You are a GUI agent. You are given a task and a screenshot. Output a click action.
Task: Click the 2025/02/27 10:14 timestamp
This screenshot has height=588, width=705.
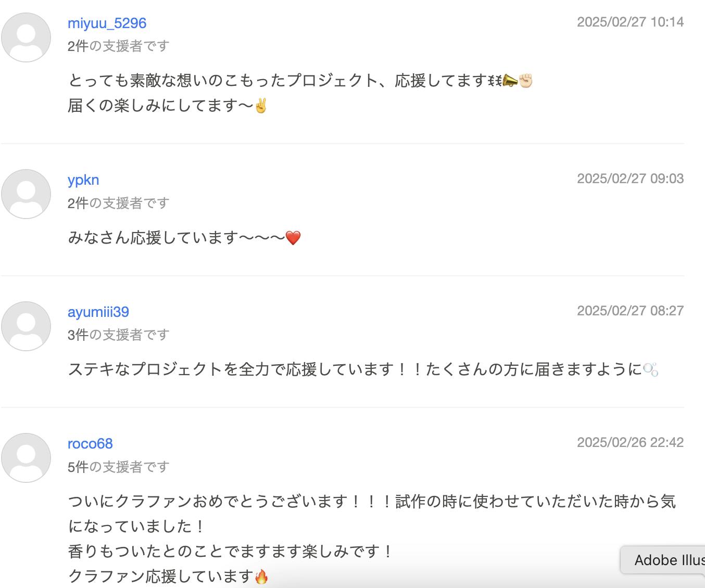pos(630,22)
